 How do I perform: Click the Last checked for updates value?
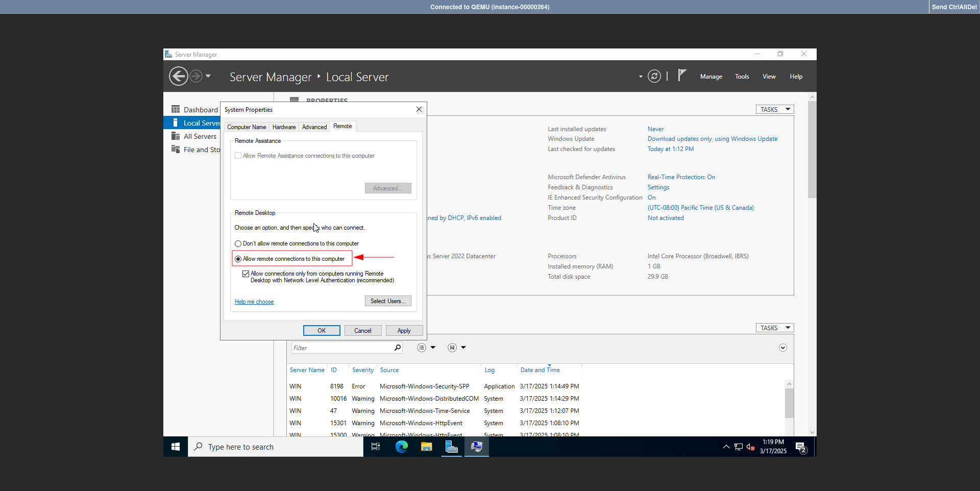pyautogui.click(x=671, y=149)
